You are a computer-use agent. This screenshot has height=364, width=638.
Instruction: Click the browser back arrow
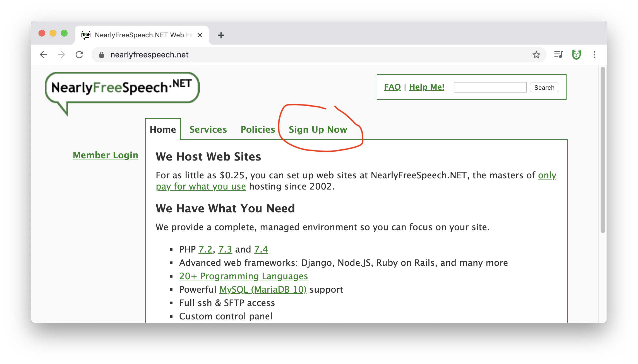tap(44, 55)
